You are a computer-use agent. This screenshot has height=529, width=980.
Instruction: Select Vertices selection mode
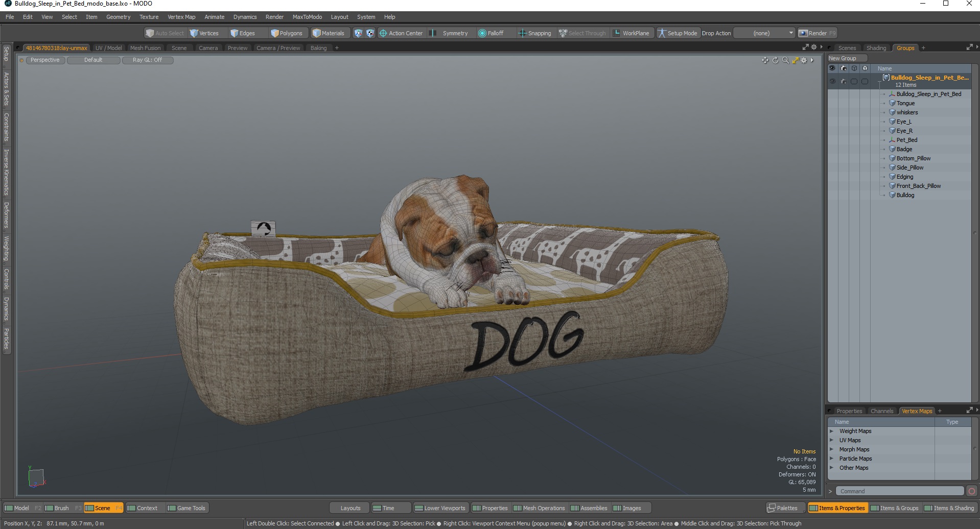[x=204, y=33]
